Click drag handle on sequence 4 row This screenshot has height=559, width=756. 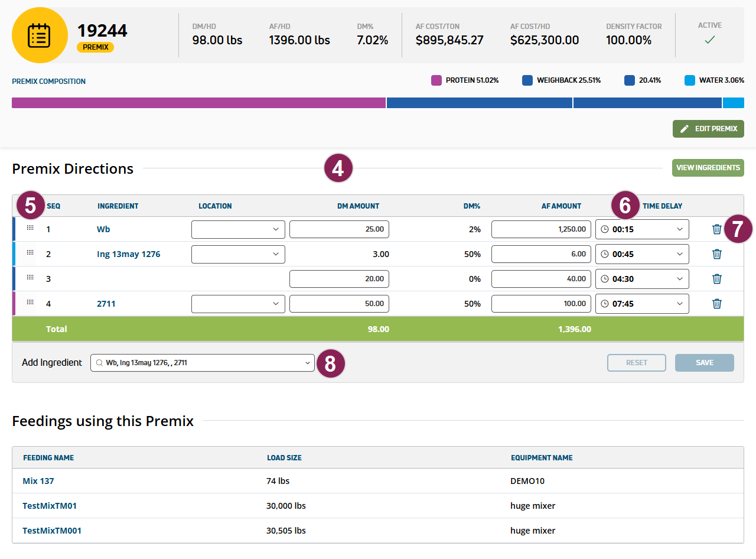coord(30,303)
